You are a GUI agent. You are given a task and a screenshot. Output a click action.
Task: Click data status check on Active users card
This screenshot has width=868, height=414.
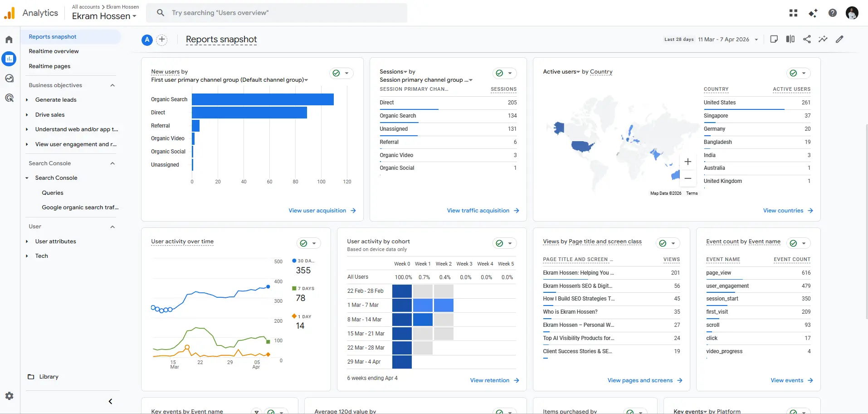click(x=793, y=73)
